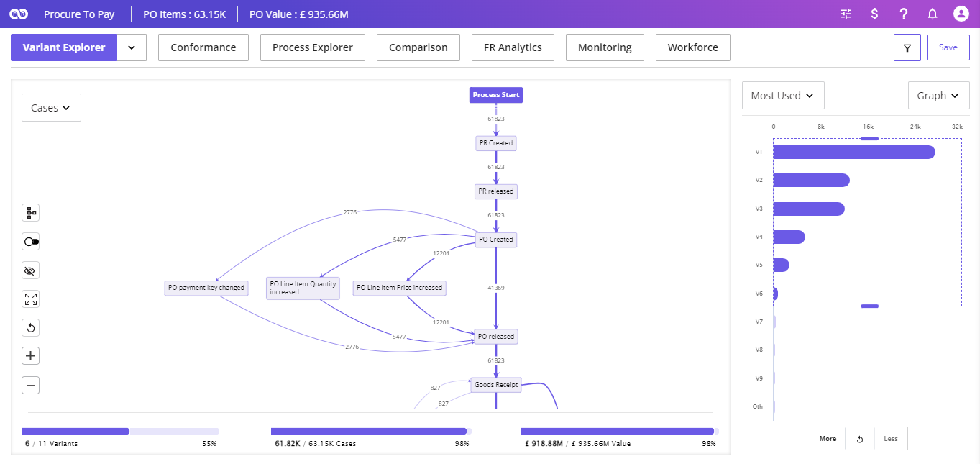Screen dimensions: 980x464
Task: Toggle hidden activities with the crossed-eye icon
Action: tap(30, 270)
